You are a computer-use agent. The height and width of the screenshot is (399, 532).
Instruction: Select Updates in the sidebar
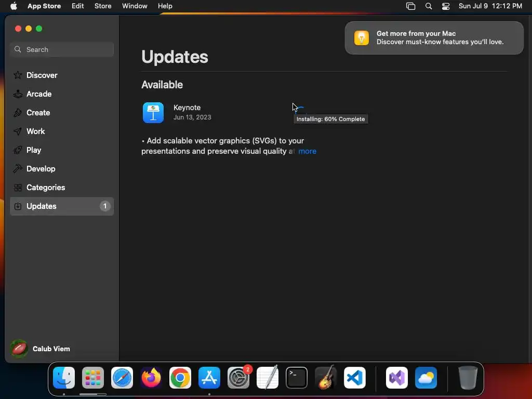(62, 206)
